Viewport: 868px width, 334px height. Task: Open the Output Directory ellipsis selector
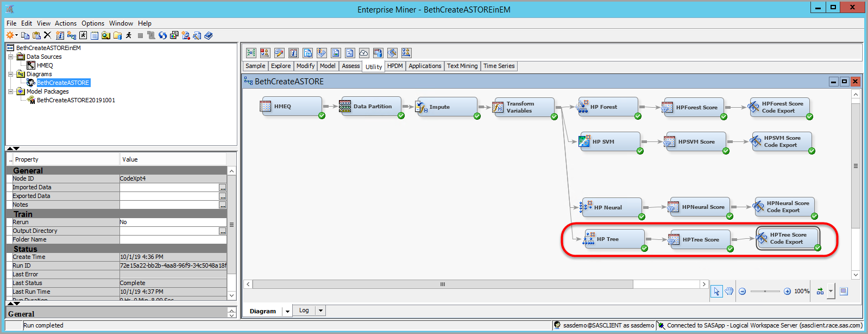(223, 231)
